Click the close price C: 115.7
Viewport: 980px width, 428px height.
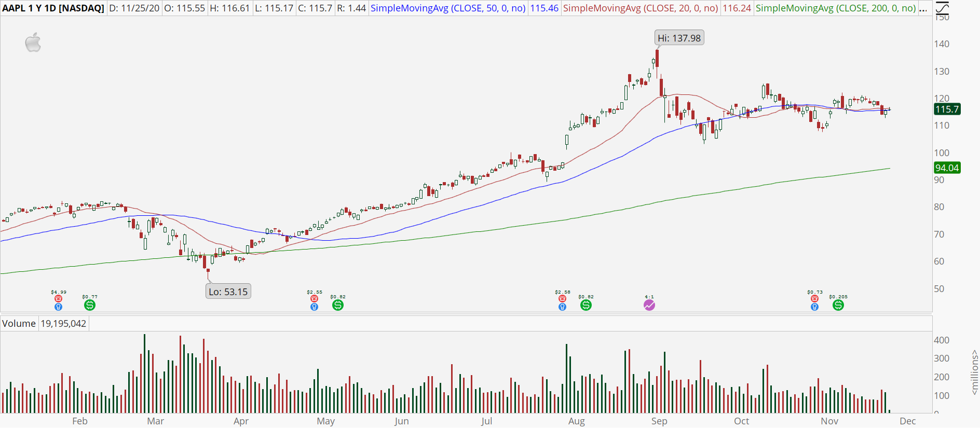point(315,8)
